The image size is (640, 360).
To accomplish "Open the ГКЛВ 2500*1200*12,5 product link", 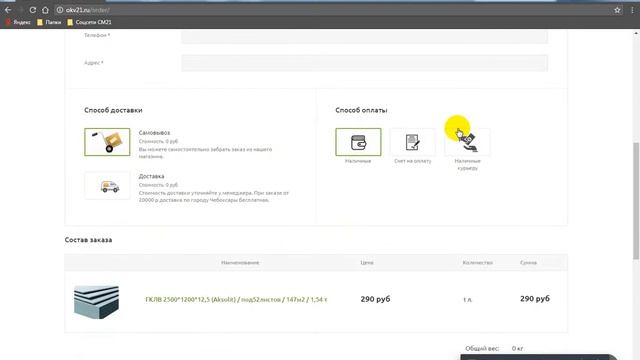I will tap(236, 300).
